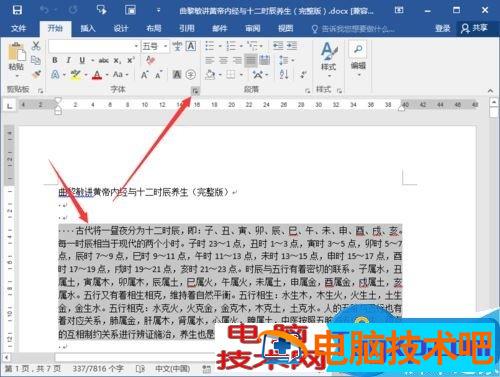Decrease the paragraph indent
Image resolution: width=500 pixels, height=377 pixels.
(278, 46)
